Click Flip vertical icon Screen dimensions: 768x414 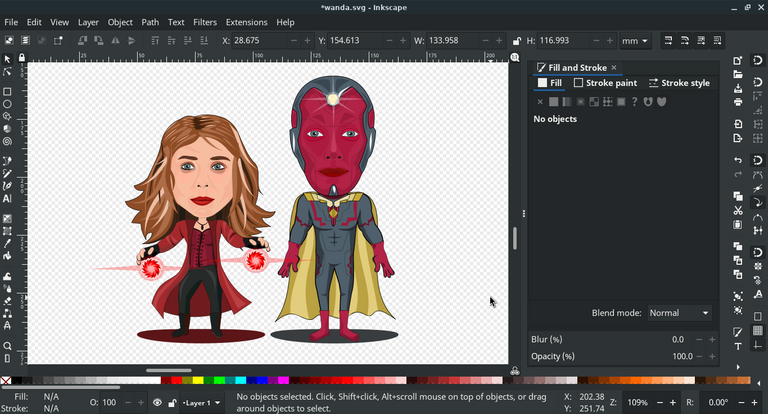point(131,41)
